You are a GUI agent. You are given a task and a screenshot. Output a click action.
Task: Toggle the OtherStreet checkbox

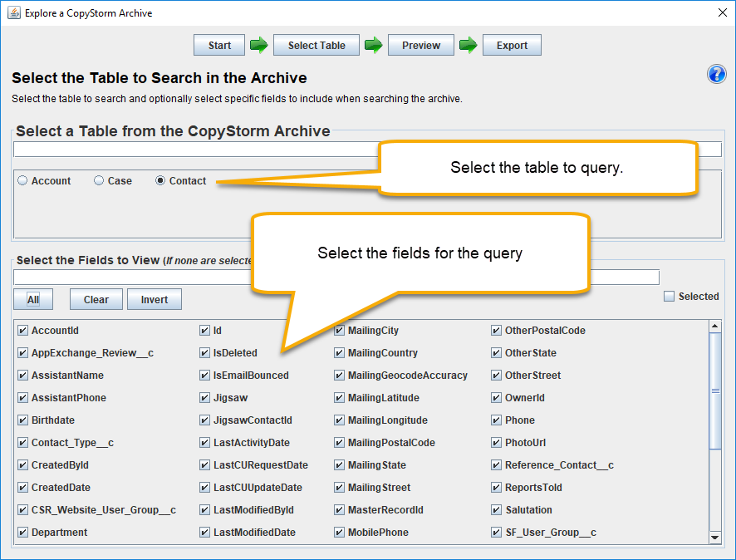pyautogui.click(x=496, y=376)
